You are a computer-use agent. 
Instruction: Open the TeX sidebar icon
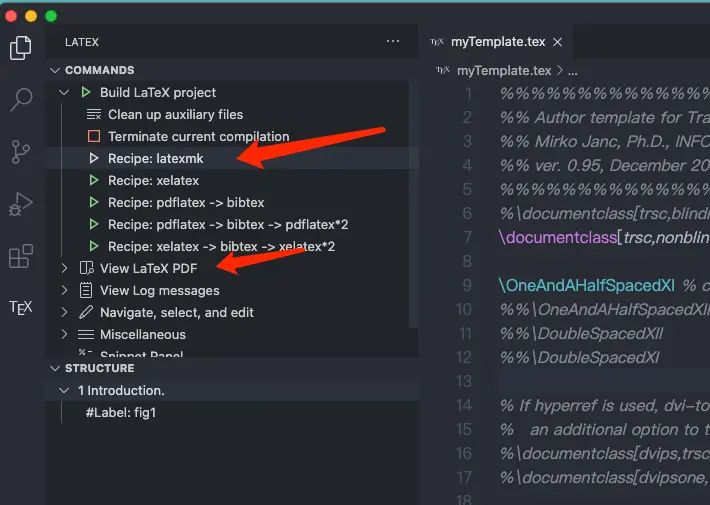click(x=21, y=308)
